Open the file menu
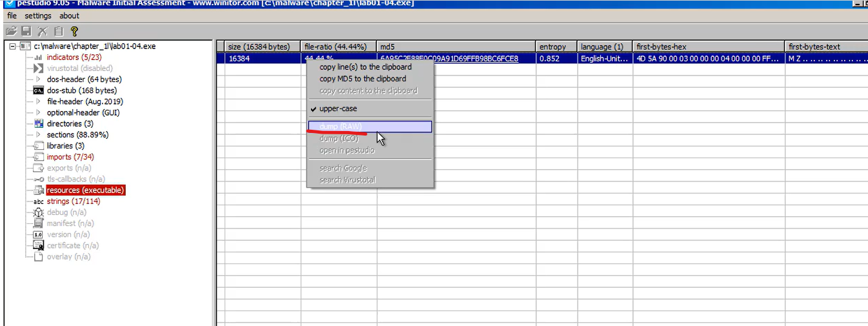 pos(12,15)
